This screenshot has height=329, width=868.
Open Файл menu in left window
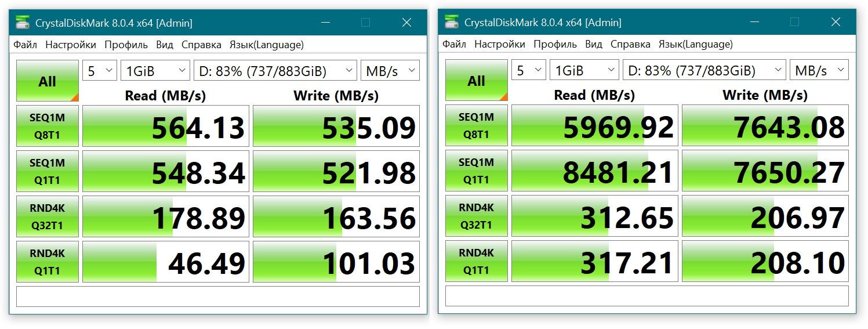pos(25,45)
